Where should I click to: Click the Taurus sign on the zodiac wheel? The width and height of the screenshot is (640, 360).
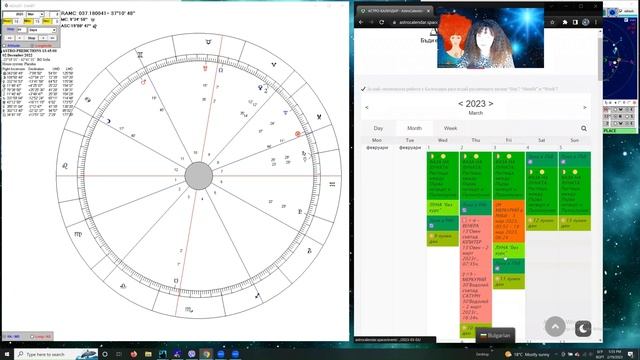tap(208, 42)
